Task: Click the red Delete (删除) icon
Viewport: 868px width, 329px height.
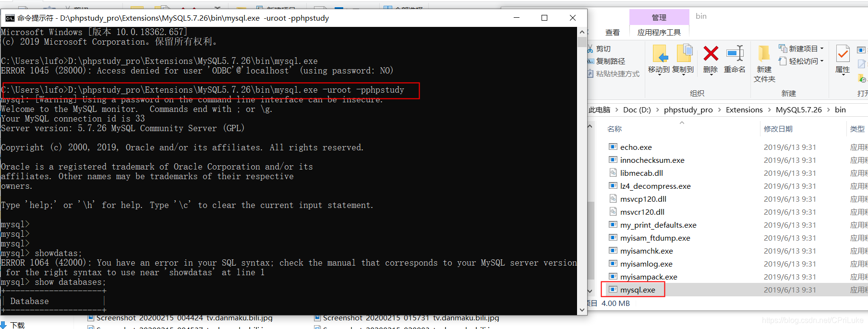Action: pos(711,54)
